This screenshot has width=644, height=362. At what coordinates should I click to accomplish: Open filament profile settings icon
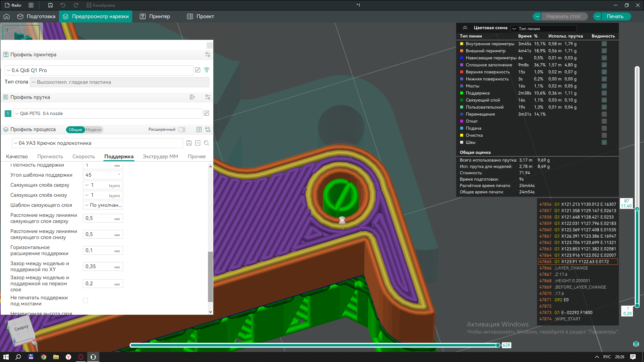[x=208, y=97]
